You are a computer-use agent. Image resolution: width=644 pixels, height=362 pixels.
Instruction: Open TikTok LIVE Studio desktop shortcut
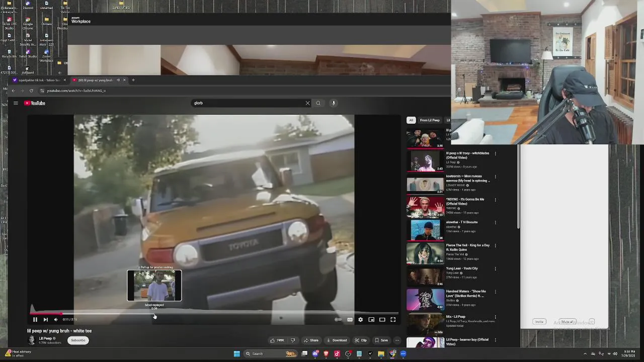tap(9, 22)
